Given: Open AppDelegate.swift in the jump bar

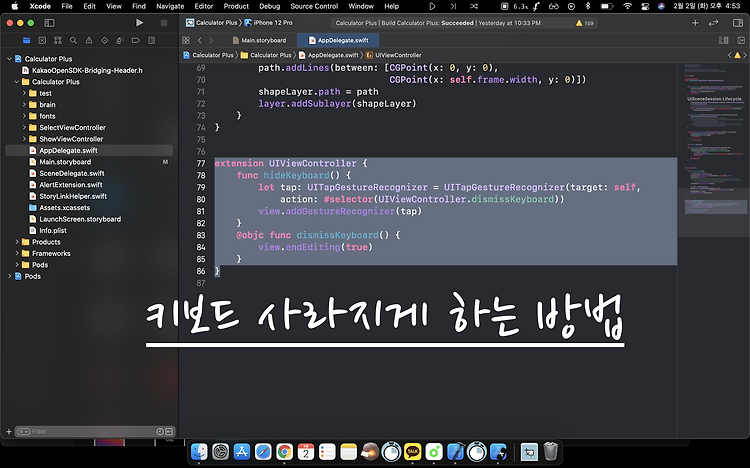Looking at the screenshot, I should [329, 55].
